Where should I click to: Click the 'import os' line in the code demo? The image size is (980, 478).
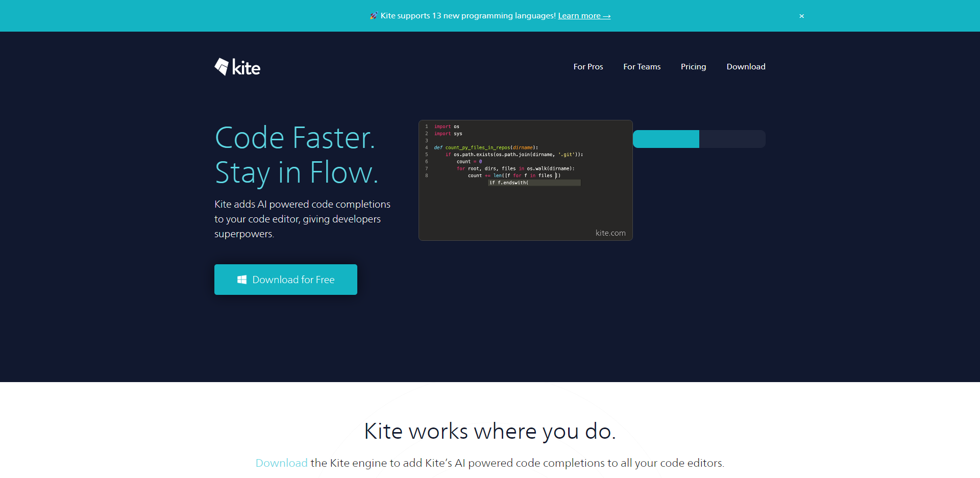pyautogui.click(x=447, y=127)
